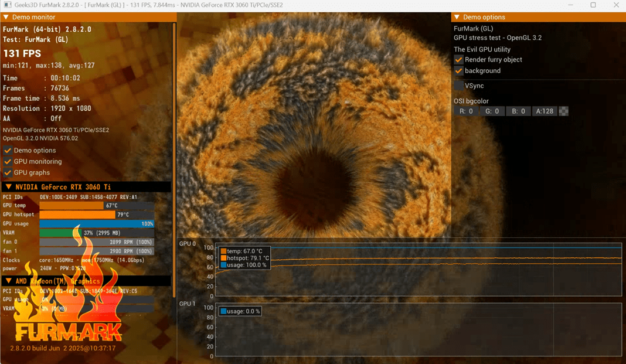Click the GPU 0 graph label
This screenshot has height=364, width=626.
pyautogui.click(x=187, y=243)
